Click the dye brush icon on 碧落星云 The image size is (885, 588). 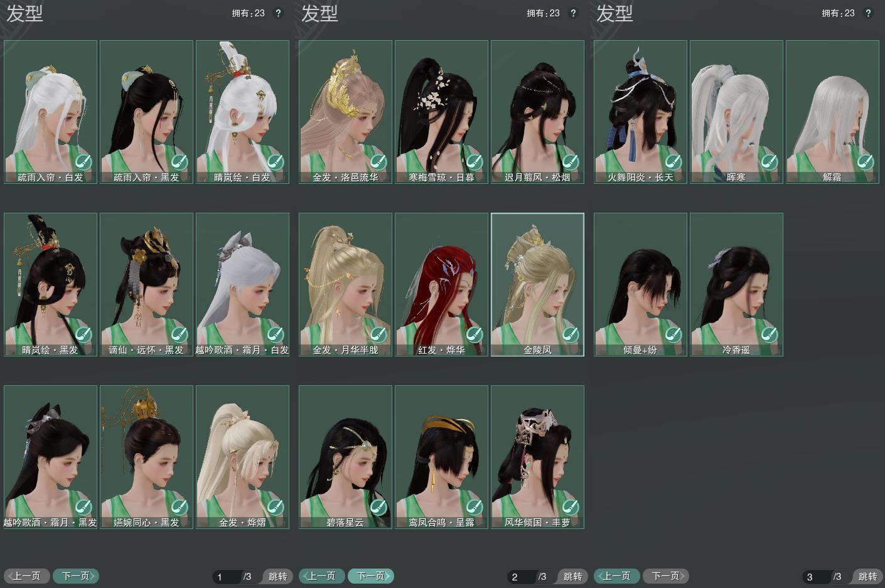(378, 507)
